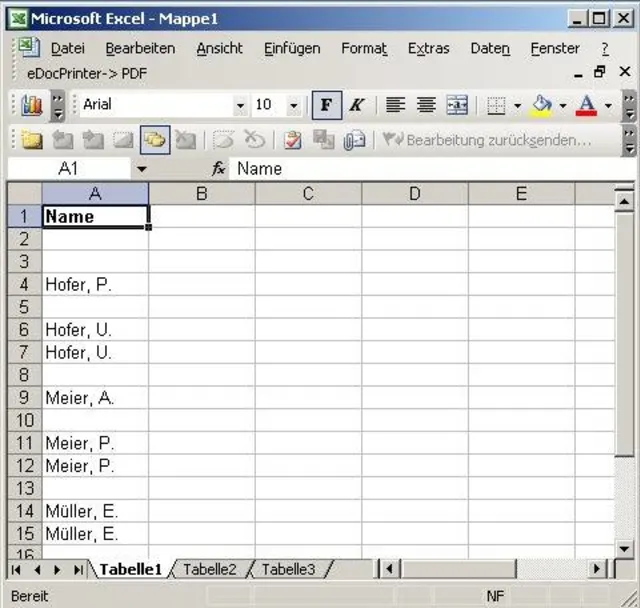Select row 9 header
This screenshot has height=608, width=640.
(x=24, y=397)
